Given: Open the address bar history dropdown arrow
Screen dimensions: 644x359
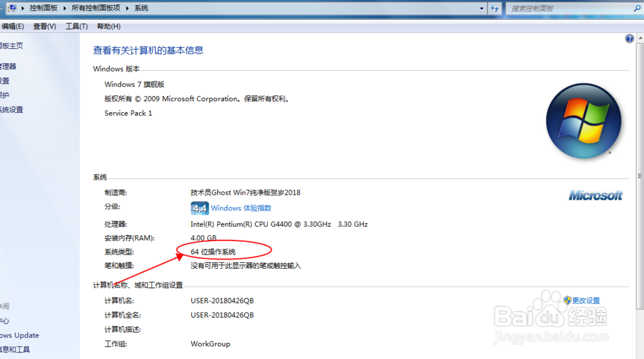Looking at the screenshot, I should 481,8.
